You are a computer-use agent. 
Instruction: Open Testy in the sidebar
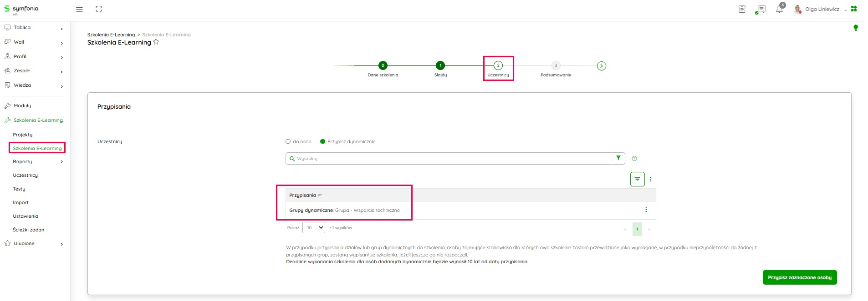(x=19, y=189)
